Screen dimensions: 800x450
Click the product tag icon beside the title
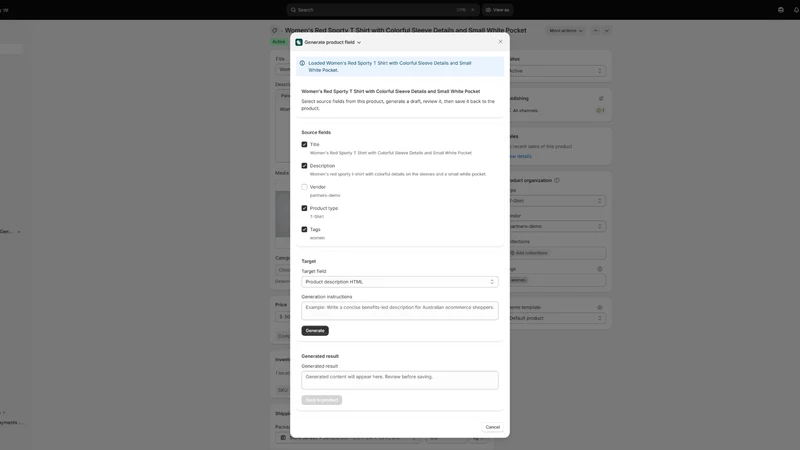click(x=274, y=31)
